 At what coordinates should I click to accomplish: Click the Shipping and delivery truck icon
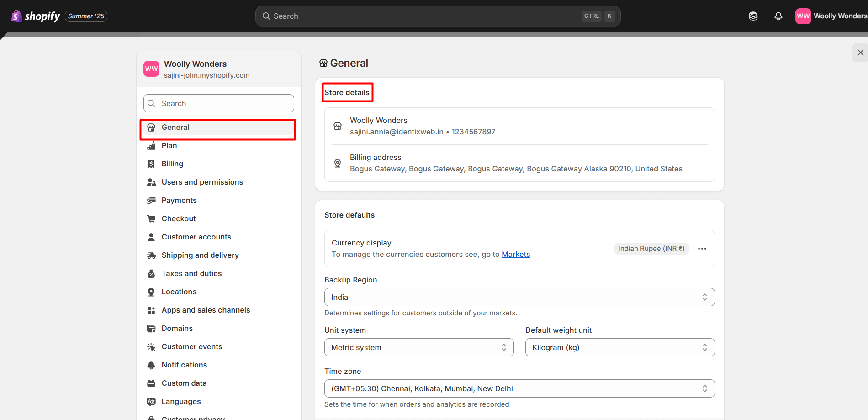pyautogui.click(x=151, y=255)
